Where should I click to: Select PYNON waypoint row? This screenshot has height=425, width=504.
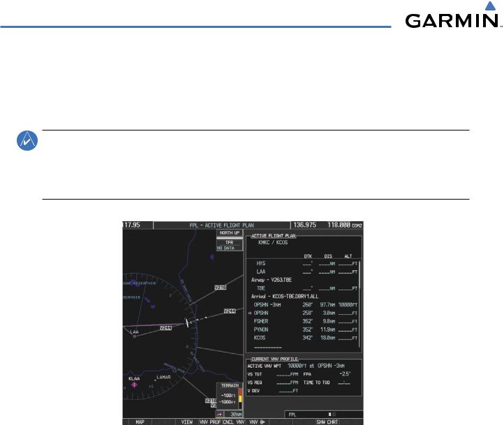tap(304, 329)
